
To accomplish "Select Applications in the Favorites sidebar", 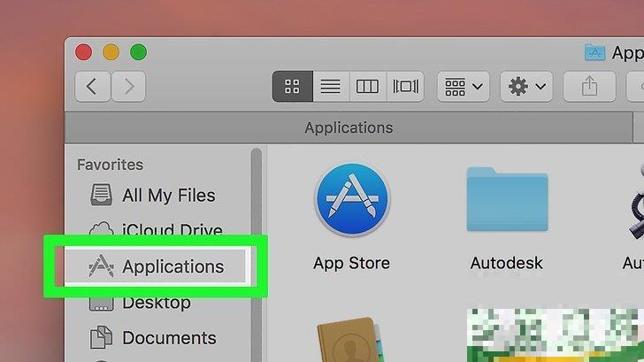I will tap(172, 266).
